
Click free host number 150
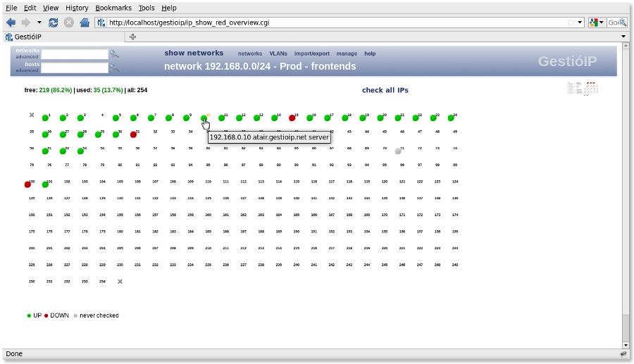coord(32,215)
